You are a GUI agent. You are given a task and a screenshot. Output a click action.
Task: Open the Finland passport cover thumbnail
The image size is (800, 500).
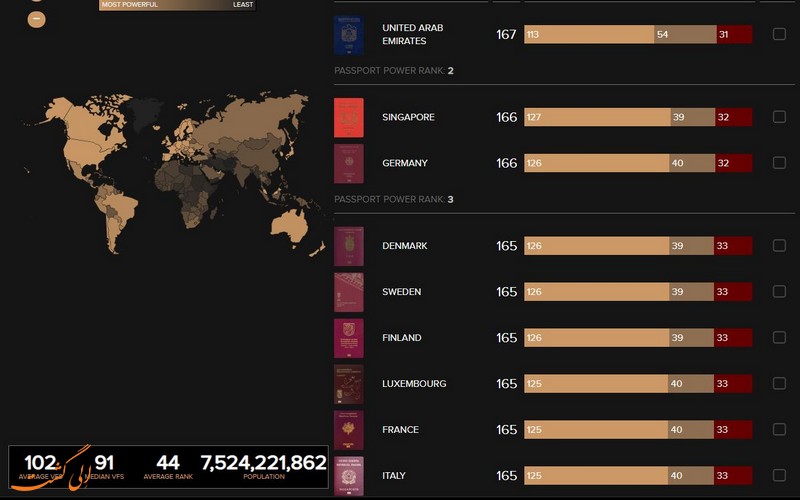(348, 338)
